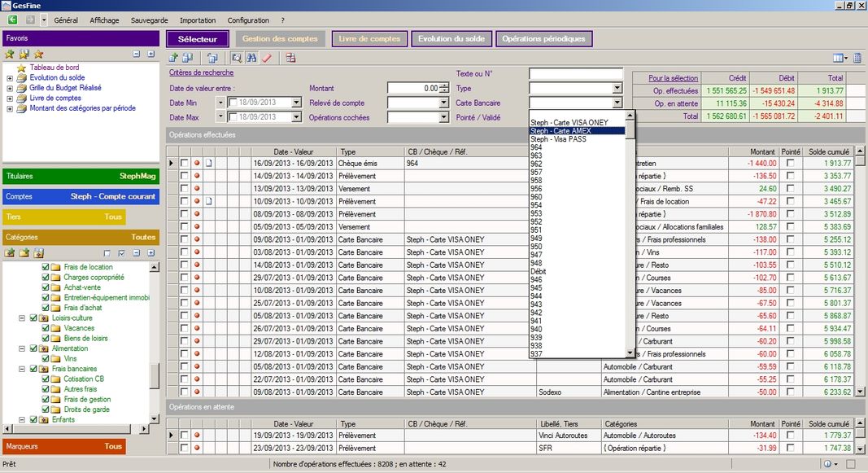
Task: Click the add operation green plus icon
Action: click(x=173, y=58)
